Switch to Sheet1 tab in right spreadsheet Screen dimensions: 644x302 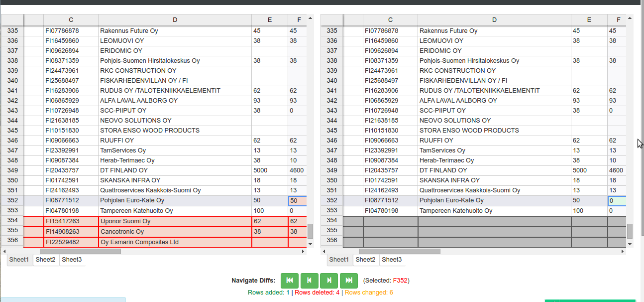pos(339,260)
